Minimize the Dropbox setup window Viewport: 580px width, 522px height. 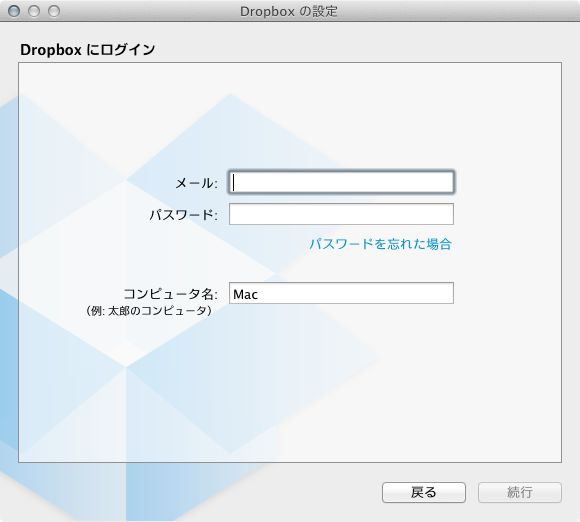click(34, 11)
